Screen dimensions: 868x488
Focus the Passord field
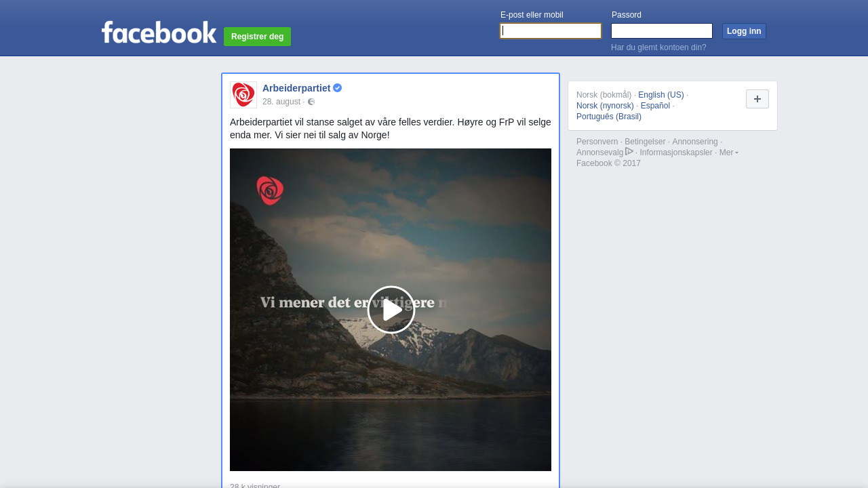click(x=662, y=30)
